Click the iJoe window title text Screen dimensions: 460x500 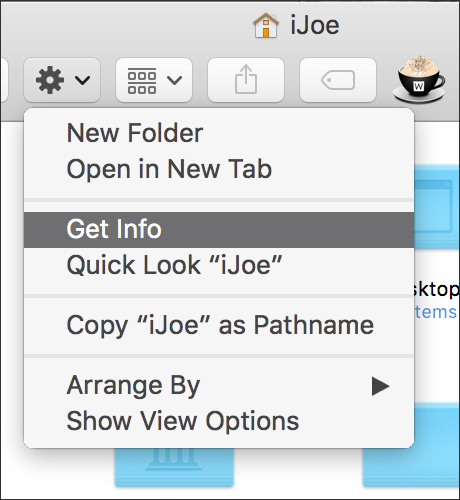[315, 25]
